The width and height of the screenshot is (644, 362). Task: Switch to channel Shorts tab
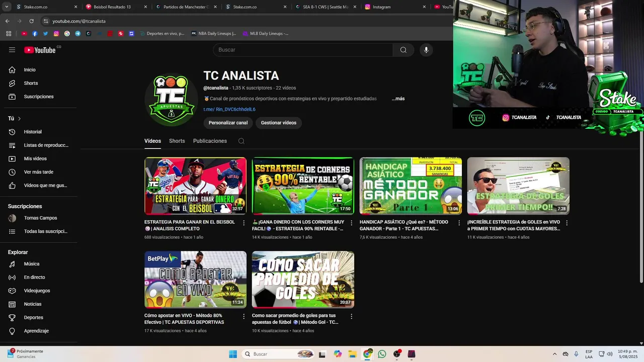coord(177,141)
